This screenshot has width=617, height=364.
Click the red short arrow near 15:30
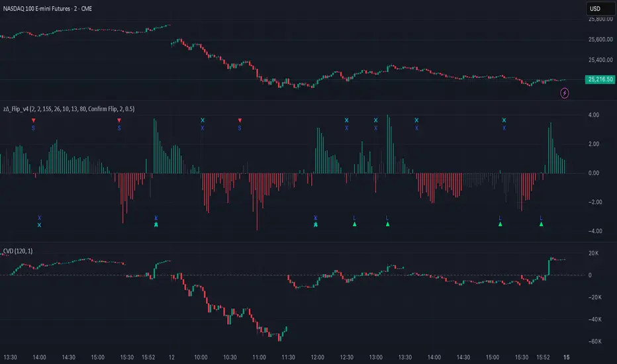(119, 120)
